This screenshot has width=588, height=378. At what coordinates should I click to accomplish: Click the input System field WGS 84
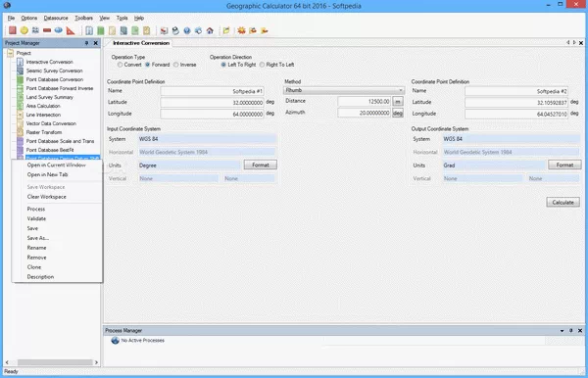(x=207, y=139)
